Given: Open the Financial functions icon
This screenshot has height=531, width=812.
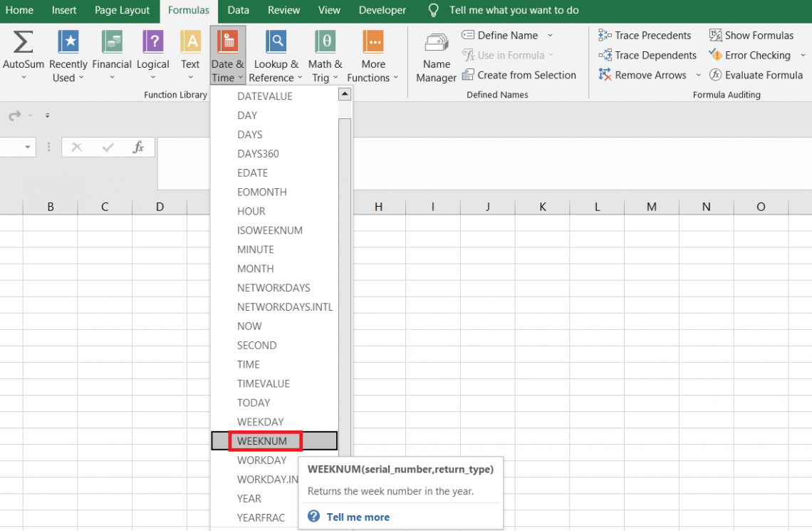Looking at the screenshot, I should tap(112, 43).
